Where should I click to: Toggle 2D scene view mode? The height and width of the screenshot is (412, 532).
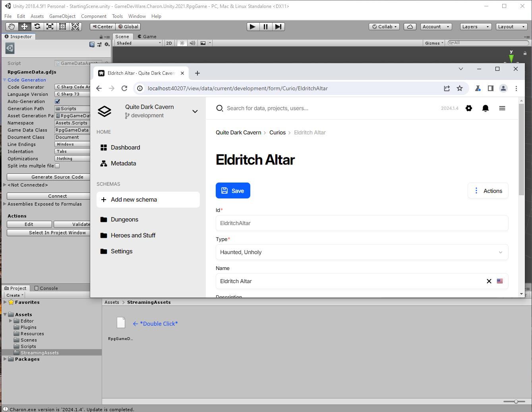(169, 43)
